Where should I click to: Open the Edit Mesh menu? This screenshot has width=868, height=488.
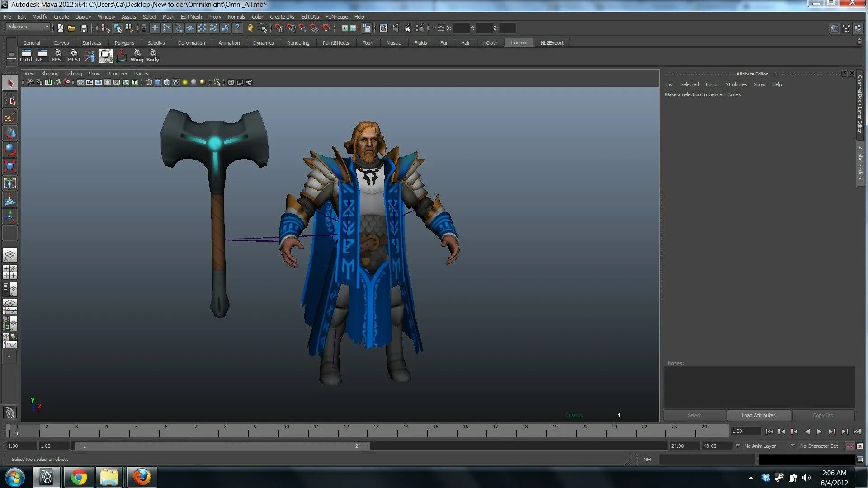[191, 17]
